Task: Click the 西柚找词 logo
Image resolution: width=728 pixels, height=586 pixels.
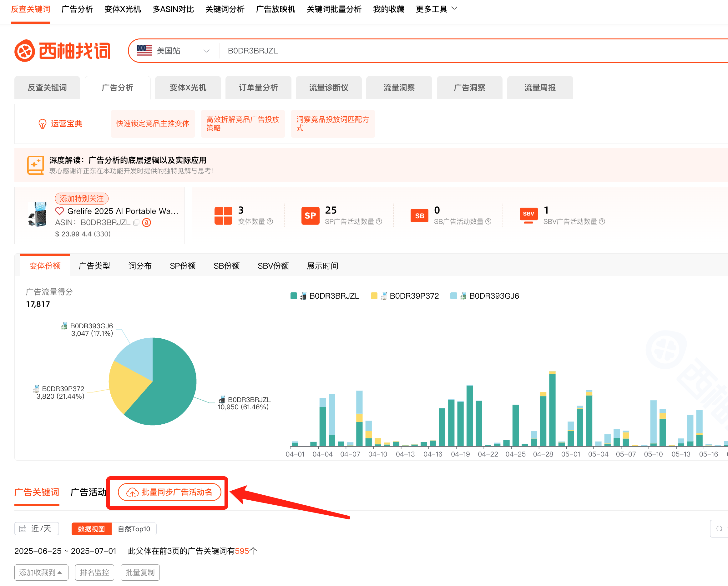Action: pyautogui.click(x=63, y=51)
